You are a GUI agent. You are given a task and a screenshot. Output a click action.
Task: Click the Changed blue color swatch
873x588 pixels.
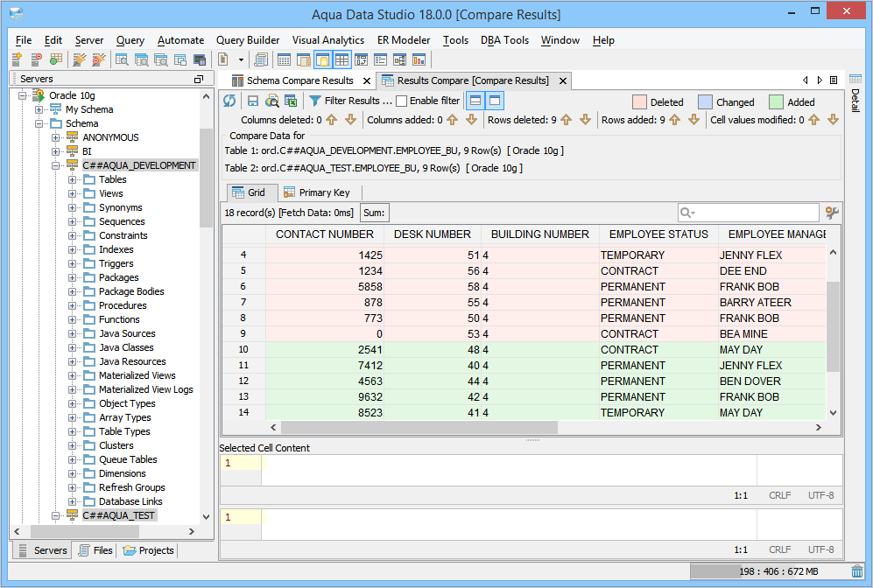(705, 101)
